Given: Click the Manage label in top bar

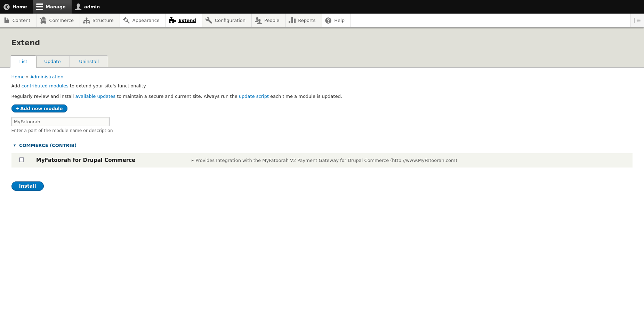Looking at the screenshot, I should coord(55,7).
